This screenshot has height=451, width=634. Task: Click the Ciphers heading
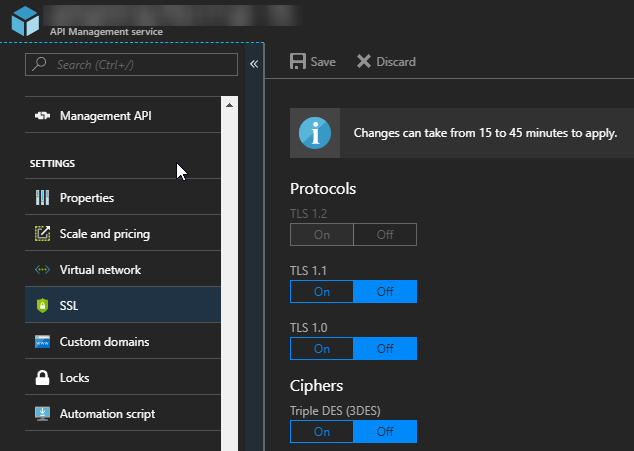click(316, 386)
